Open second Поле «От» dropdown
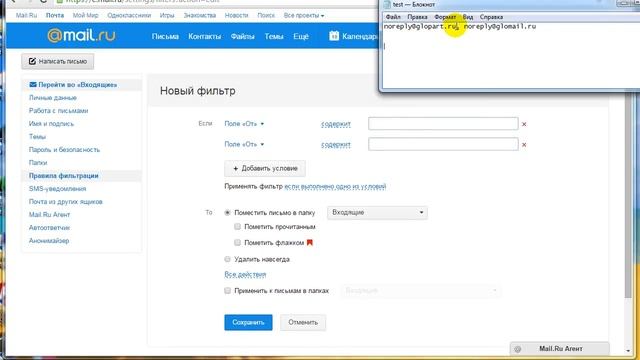Screen dimensions: 640x360 click(244, 144)
